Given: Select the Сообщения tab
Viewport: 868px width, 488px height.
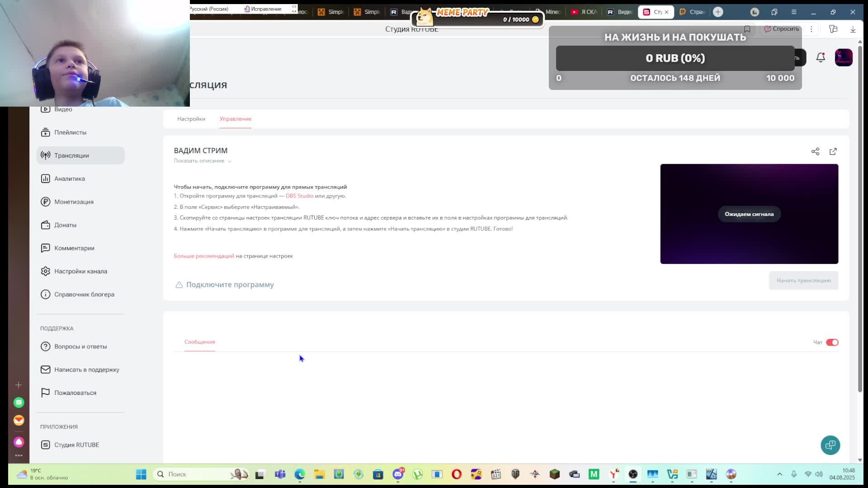Looking at the screenshot, I should 199,342.
